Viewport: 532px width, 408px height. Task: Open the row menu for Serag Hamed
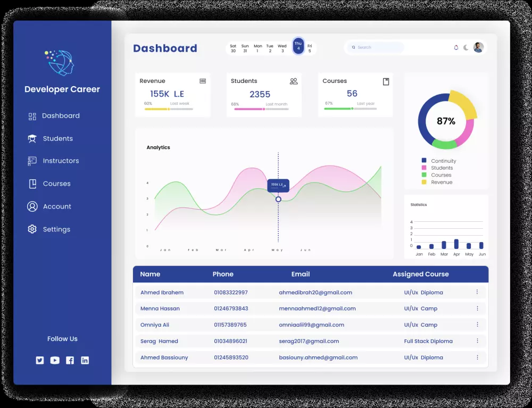tap(477, 341)
